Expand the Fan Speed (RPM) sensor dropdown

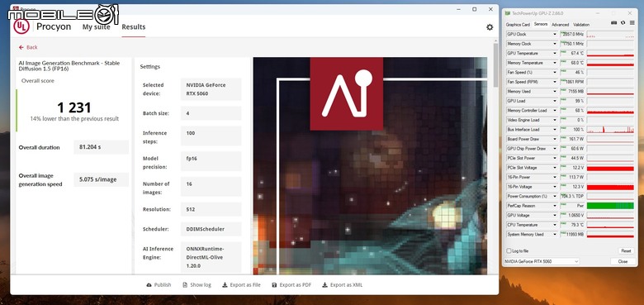click(556, 82)
